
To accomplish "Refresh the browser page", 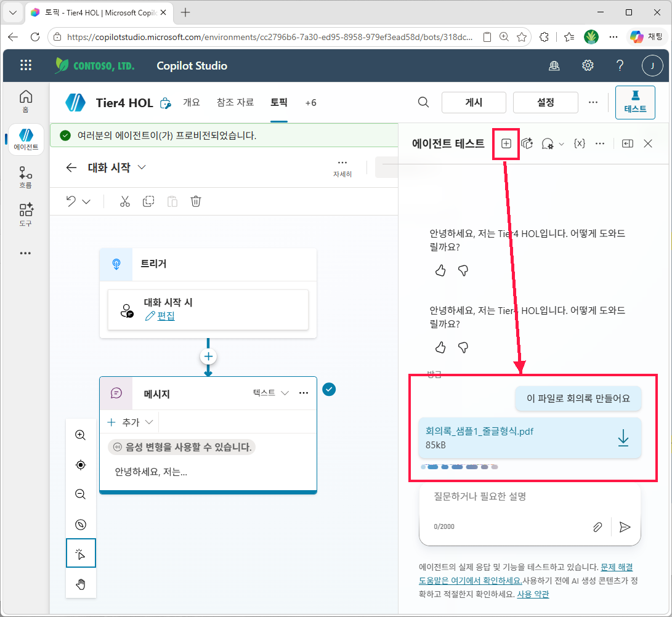I will click(x=35, y=37).
